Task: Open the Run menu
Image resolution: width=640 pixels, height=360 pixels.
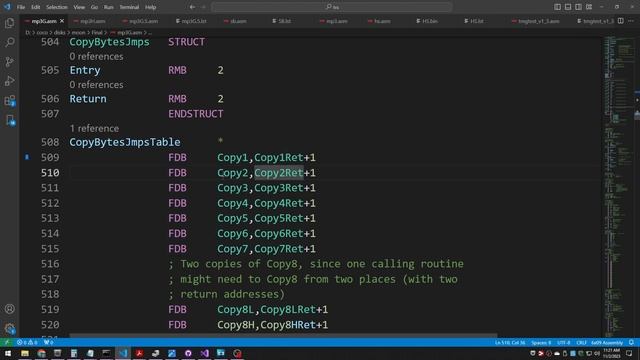Action: coord(109,7)
